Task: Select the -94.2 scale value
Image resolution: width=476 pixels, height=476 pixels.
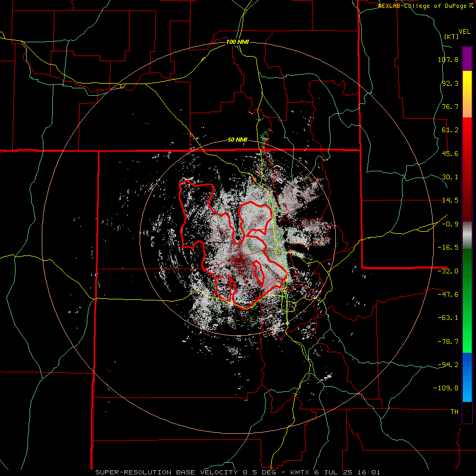Action: [x=448, y=364]
